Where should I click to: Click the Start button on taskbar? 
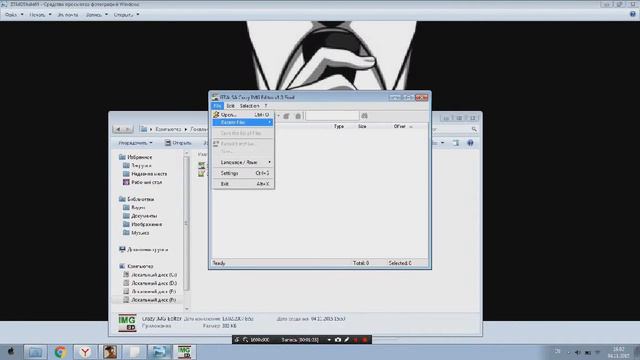click(x=11, y=351)
